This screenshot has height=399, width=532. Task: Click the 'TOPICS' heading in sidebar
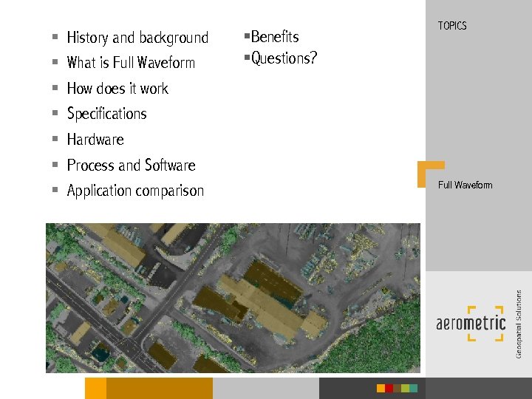click(452, 26)
